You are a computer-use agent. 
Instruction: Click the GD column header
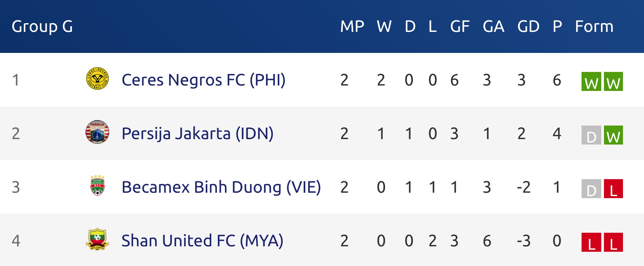(x=528, y=26)
